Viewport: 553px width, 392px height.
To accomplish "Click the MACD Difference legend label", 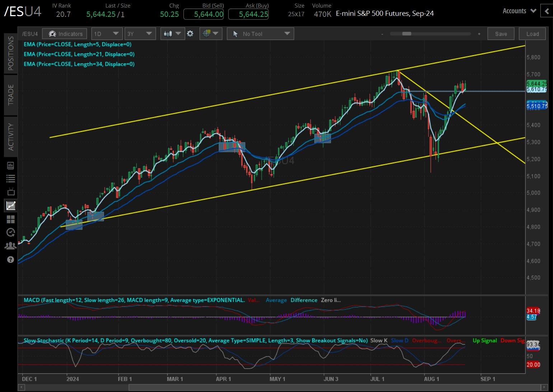I will (304, 300).
